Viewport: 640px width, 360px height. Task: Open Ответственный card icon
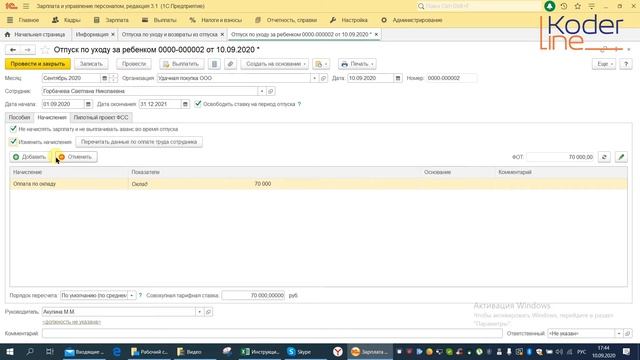[x=628, y=333]
